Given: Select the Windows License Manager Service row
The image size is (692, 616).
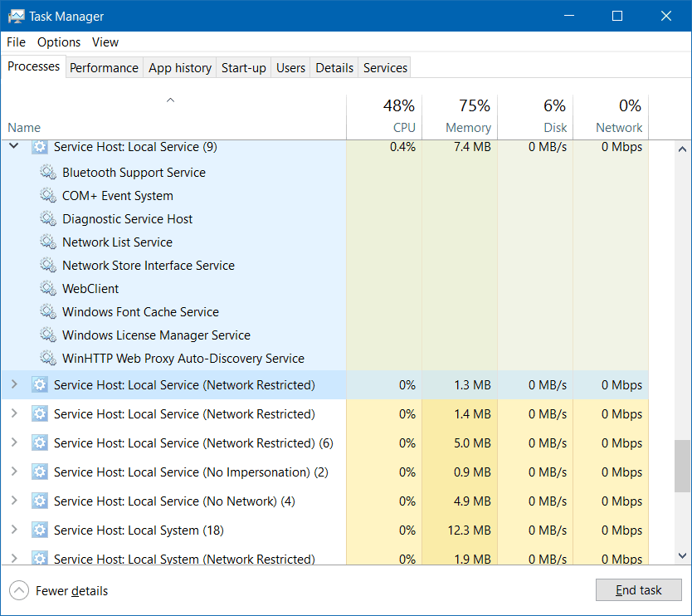Looking at the screenshot, I should click(x=156, y=335).
